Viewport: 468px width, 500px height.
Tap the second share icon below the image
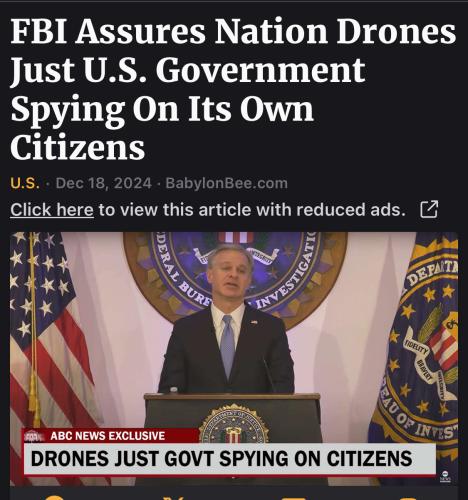(x=175, y=497)
